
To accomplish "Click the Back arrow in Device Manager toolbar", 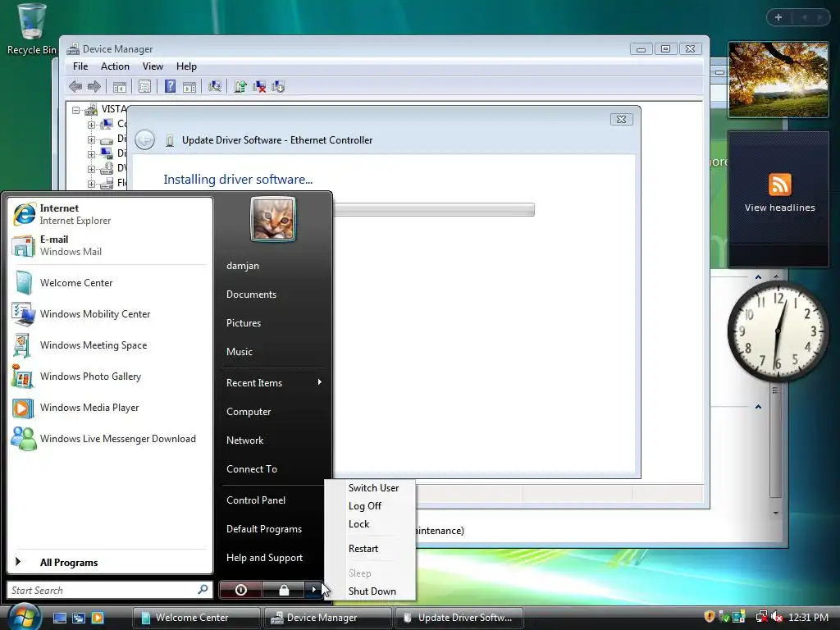I will tap(75, 86).
